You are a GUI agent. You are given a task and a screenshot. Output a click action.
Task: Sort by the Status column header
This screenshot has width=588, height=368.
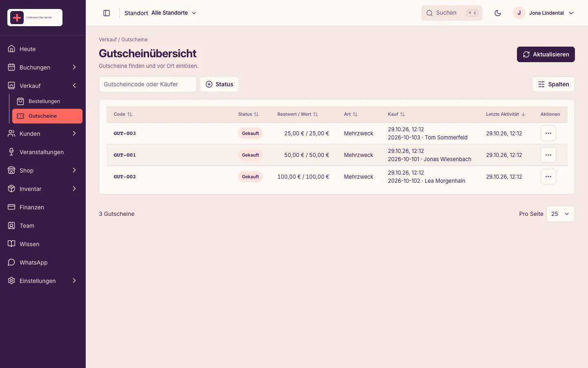point(248,114)
